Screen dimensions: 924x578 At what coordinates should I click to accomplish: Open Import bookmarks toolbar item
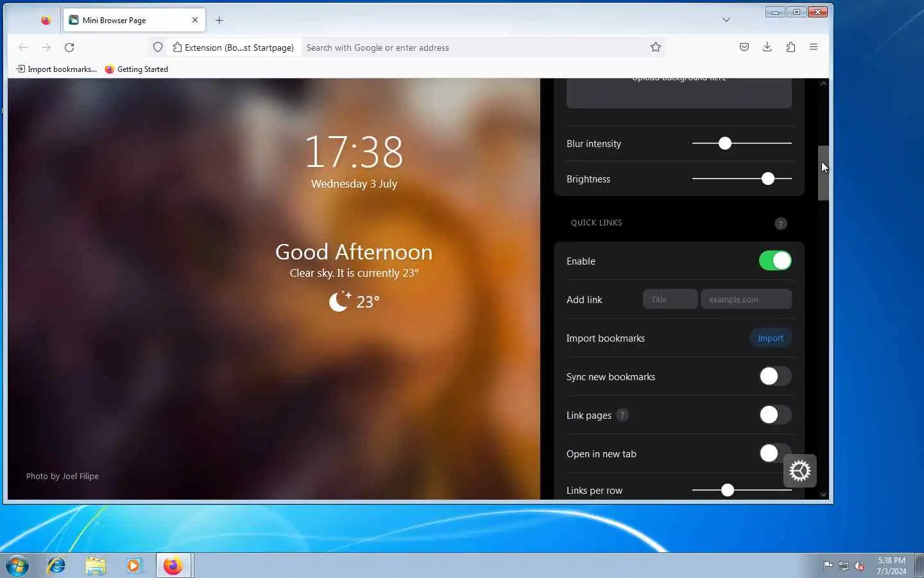[x=56, y=69]
